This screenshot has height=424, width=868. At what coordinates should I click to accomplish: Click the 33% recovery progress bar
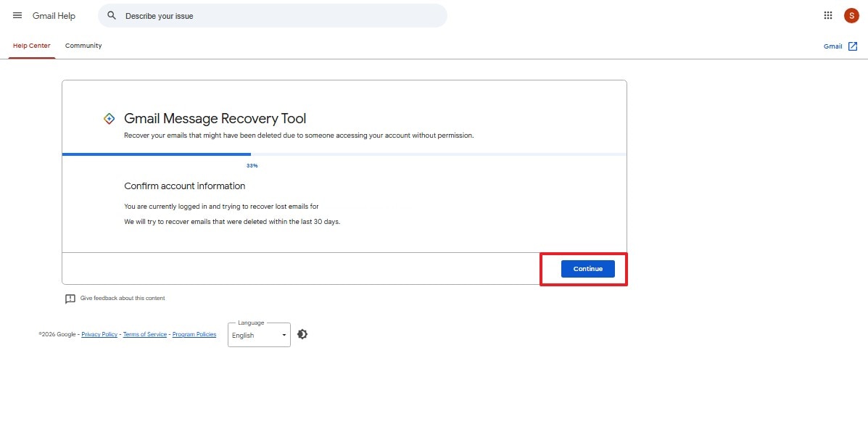coord(344,154)
